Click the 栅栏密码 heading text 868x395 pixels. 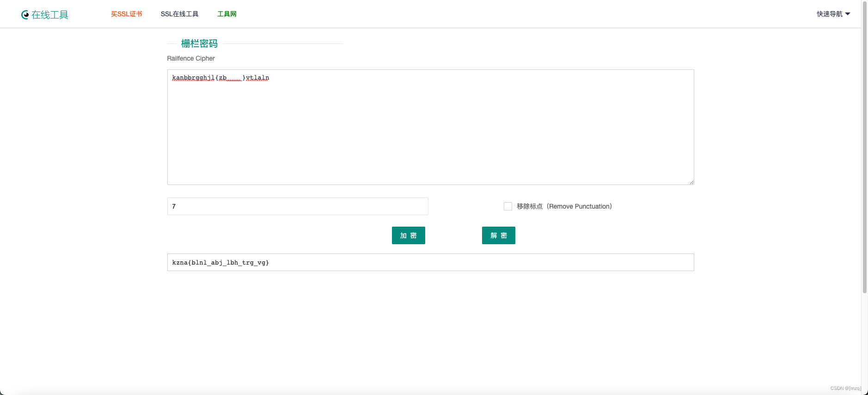[x=199, y=43]
